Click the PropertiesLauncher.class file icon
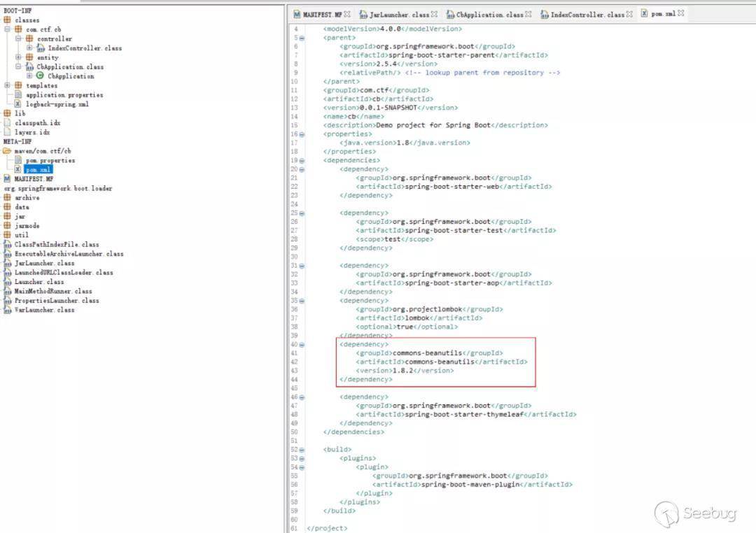The image size is (756, 533). tap(7, 300)
